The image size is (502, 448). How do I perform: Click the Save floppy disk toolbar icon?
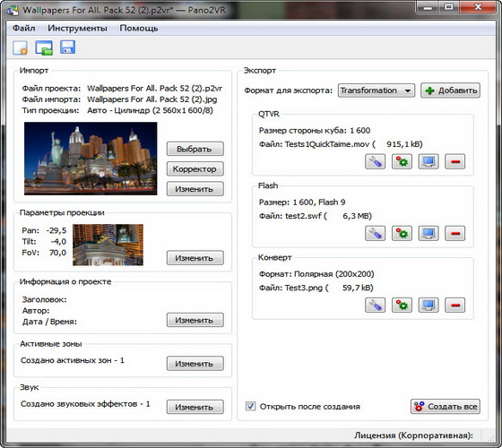[67, 47]
